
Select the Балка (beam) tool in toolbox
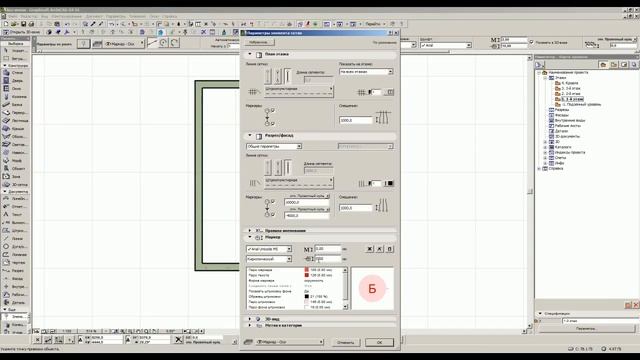point(16,104)
